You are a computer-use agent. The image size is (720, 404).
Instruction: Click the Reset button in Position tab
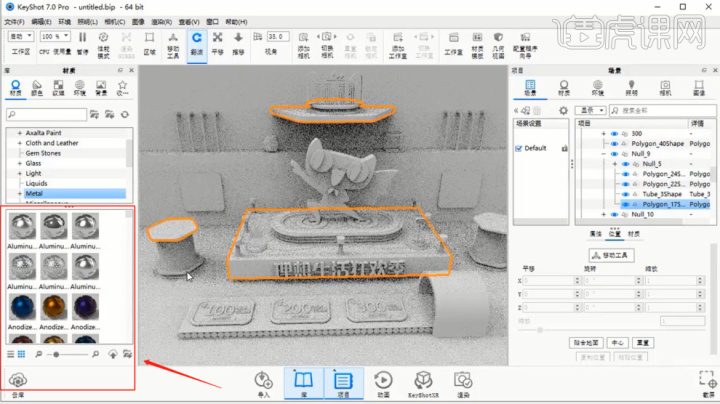click(643, 343)
